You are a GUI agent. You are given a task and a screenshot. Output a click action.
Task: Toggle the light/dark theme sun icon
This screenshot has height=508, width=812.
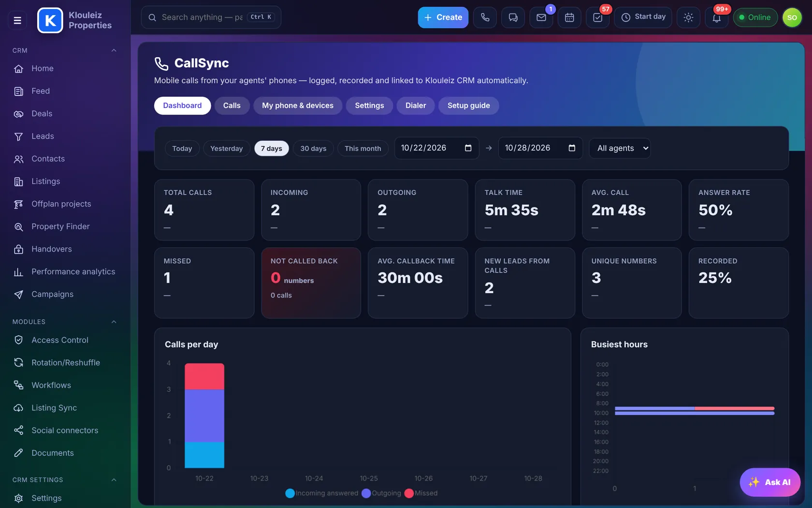tap(688, 17)
